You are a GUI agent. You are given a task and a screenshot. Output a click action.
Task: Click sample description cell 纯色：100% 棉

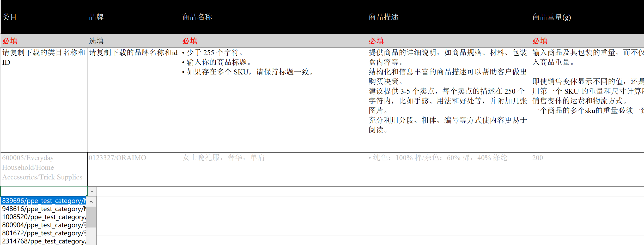coord(449,169)
